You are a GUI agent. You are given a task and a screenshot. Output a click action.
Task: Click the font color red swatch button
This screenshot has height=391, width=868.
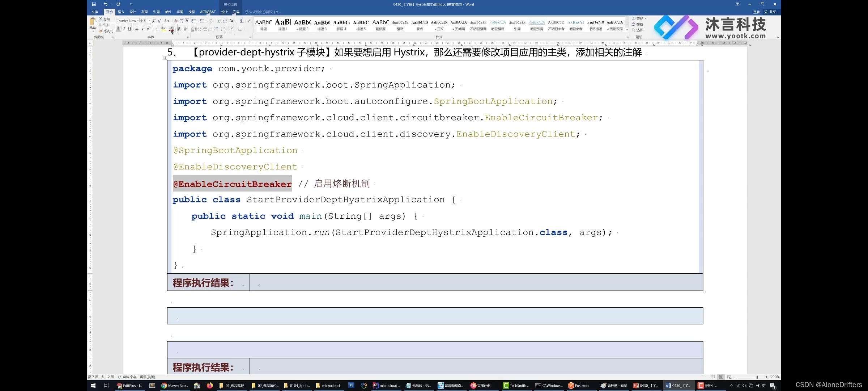click(171, 29)
